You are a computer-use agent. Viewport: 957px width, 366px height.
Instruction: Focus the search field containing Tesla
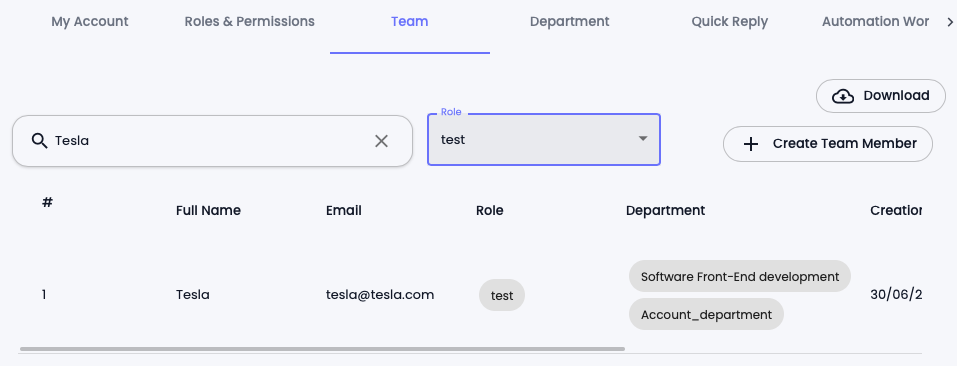pos(212,141)
